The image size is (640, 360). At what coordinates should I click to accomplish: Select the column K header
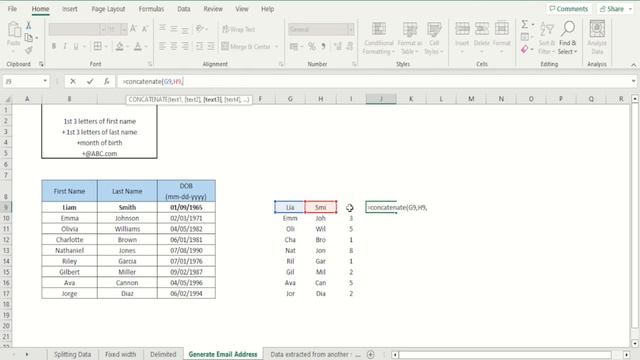point(411,99)
